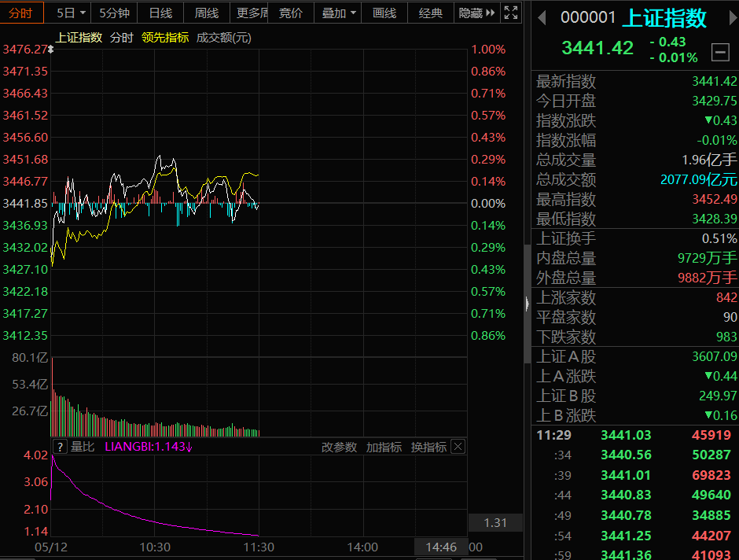
Task: Select the 周线 weekly chart tab
Action: (207, 13)
